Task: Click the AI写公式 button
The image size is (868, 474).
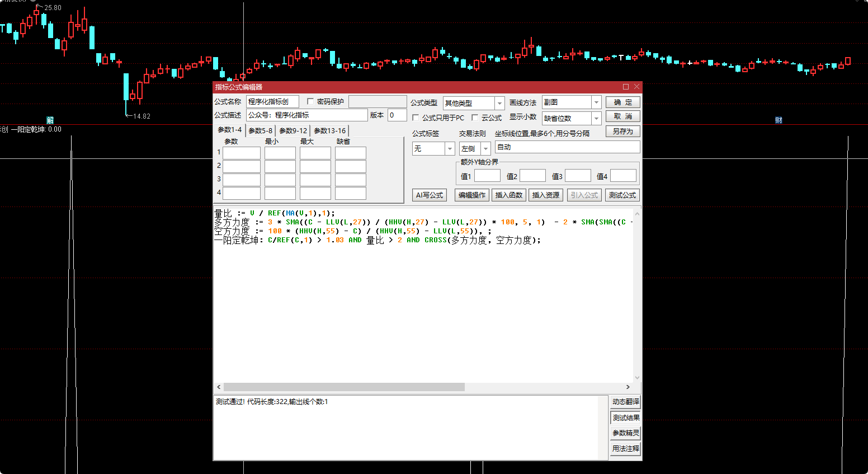Action: pos(429,195)
